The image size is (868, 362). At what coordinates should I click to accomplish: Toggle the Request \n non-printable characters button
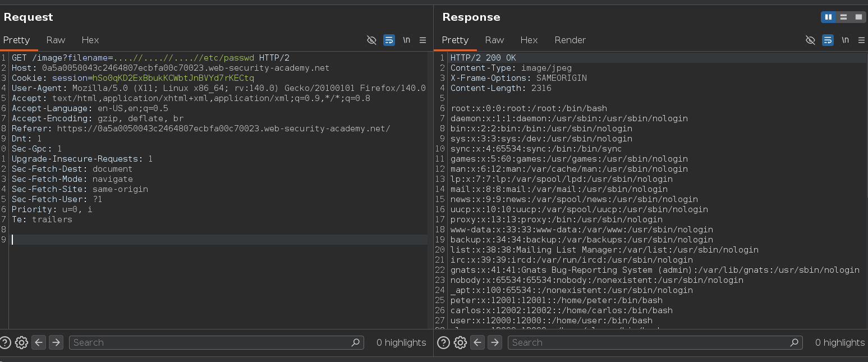tap(406, 40)
